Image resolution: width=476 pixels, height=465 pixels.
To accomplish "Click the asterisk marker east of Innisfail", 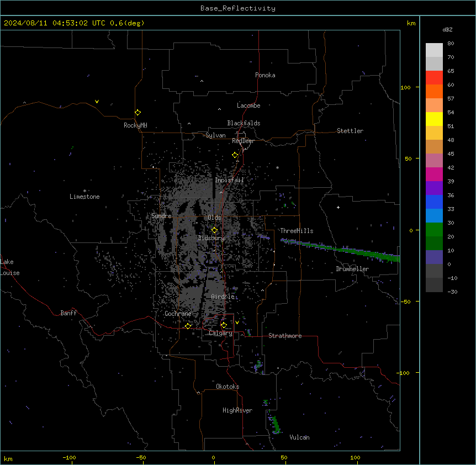I will (277, 167).
